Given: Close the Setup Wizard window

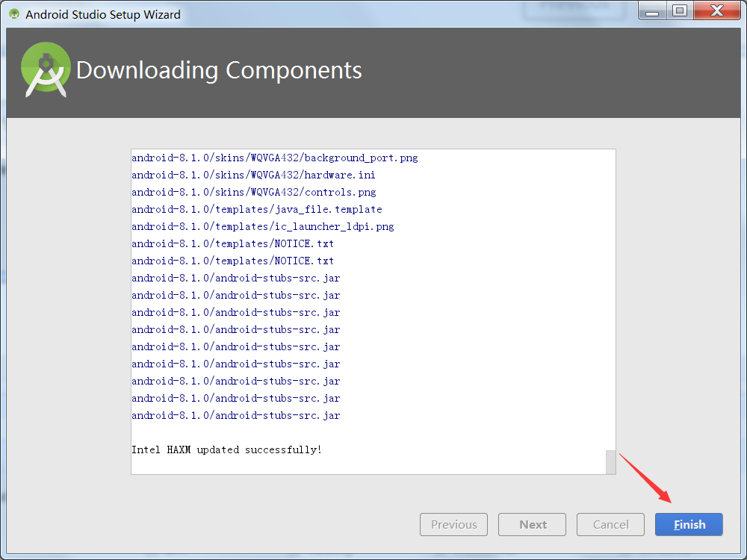Looking at the screenshot, I should pyautogui.click(x=717, y=10).
